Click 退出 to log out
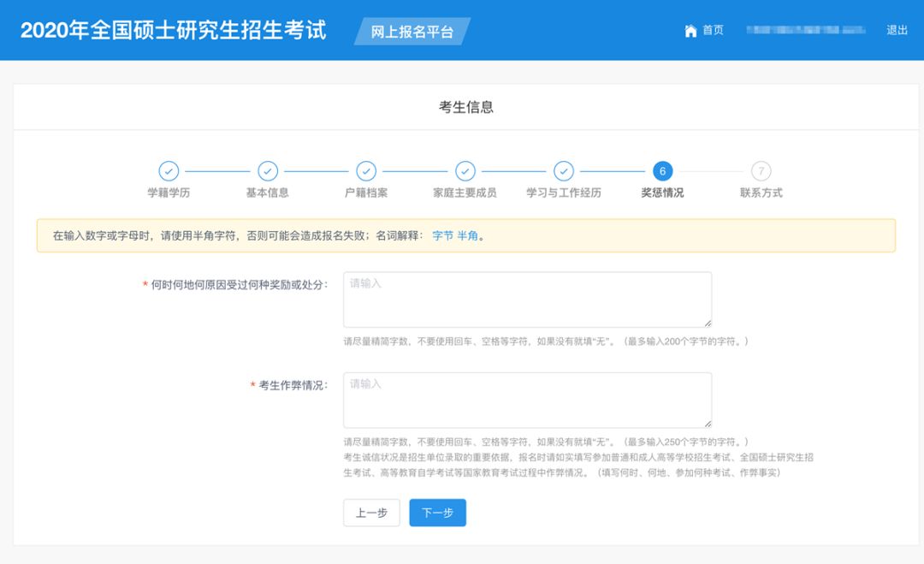This screenshot has height=564, width=924. coord(895,31)
